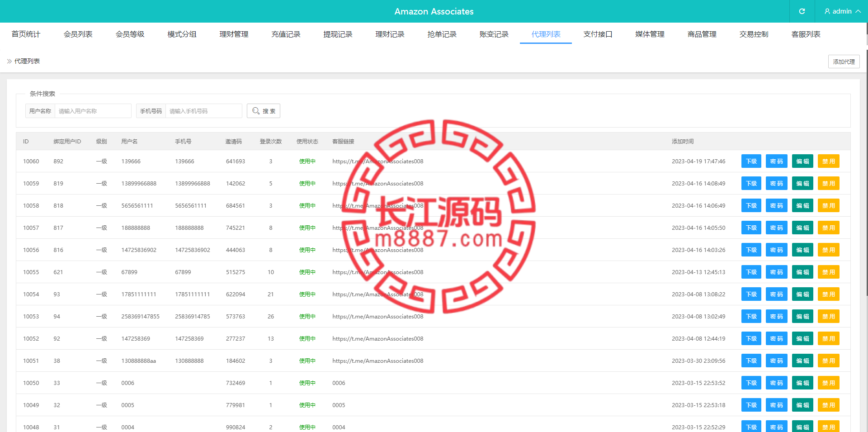The height and width of the screenshot is (432, 868).
Task: Click invite code 641693
Action: pyautogui.click(x=236, y=161)
